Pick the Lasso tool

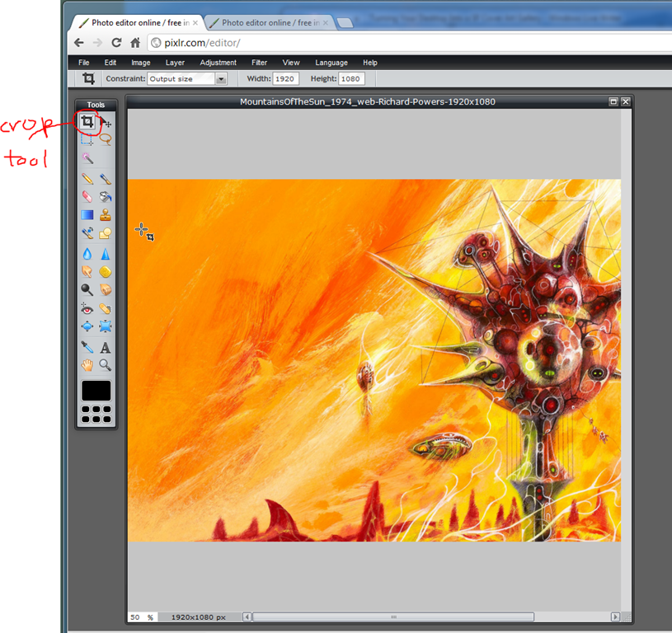(x=106, y=140)
